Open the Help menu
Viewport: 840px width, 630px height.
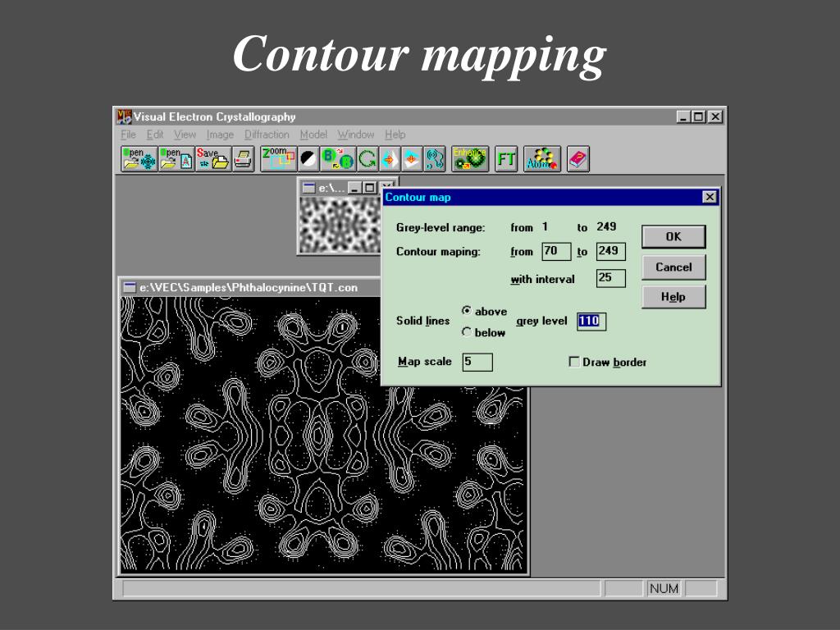click(x=395, y=135)
